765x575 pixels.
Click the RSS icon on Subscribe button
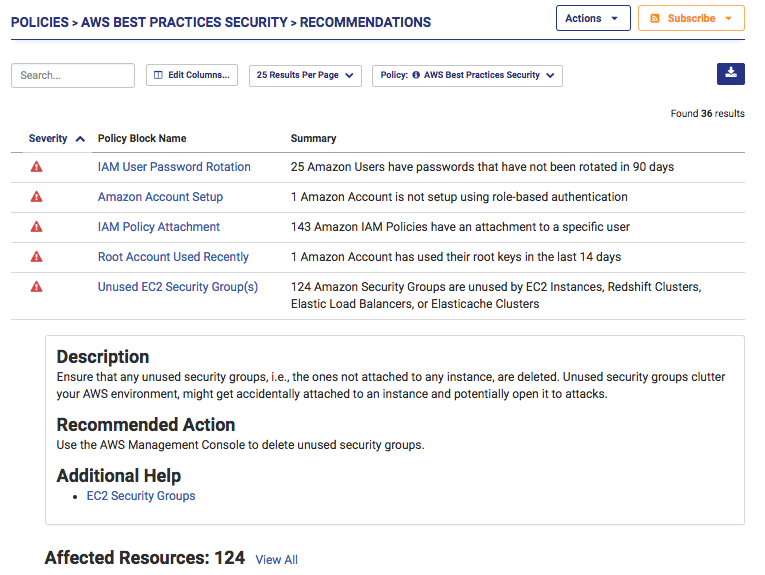(x=655, y=19)
